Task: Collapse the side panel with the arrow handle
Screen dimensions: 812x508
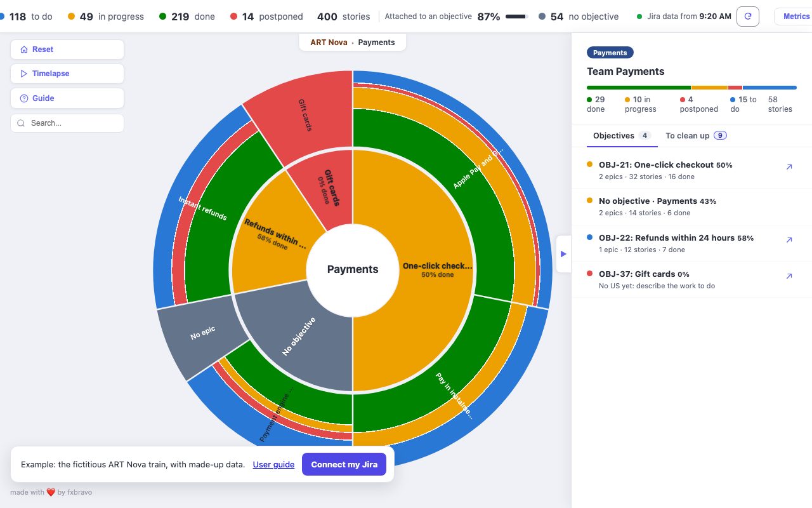Action: [x=563, y=254]
